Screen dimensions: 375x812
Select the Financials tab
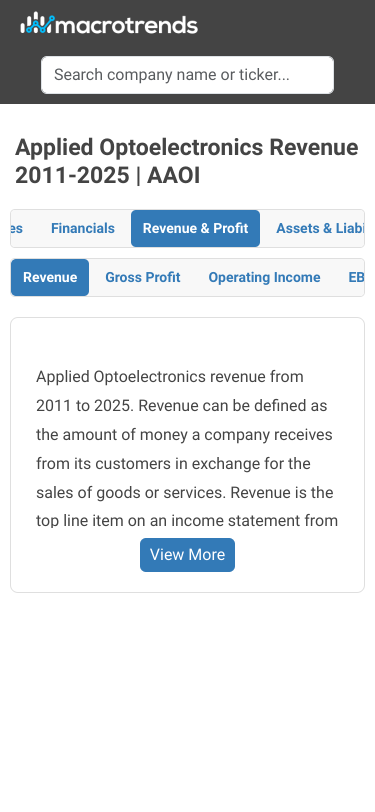tap(83, 228)
